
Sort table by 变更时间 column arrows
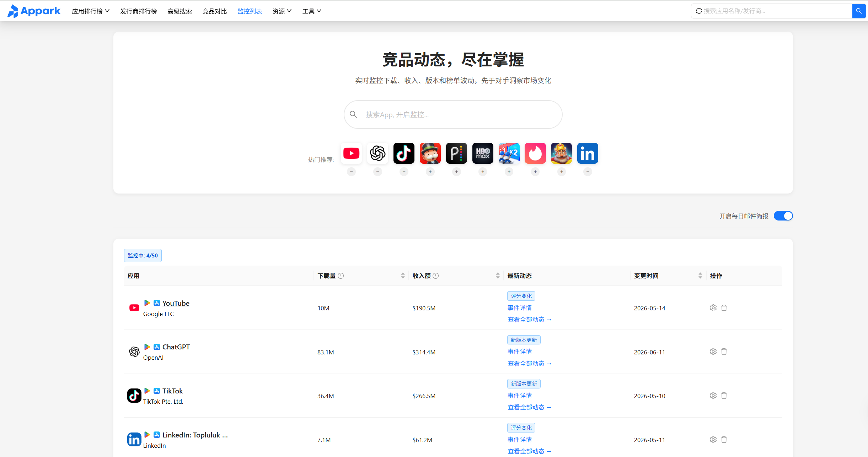pyautogui.click(x=700, y=276)
